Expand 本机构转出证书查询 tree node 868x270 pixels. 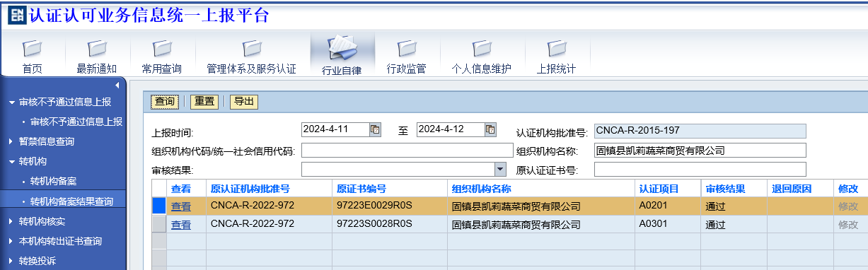click(11, 241)
